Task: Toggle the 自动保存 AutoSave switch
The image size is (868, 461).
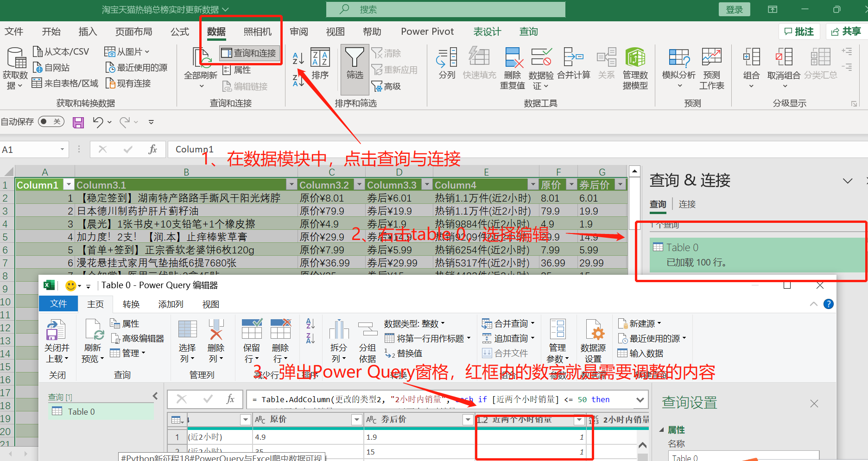Action: pos(51,122)
